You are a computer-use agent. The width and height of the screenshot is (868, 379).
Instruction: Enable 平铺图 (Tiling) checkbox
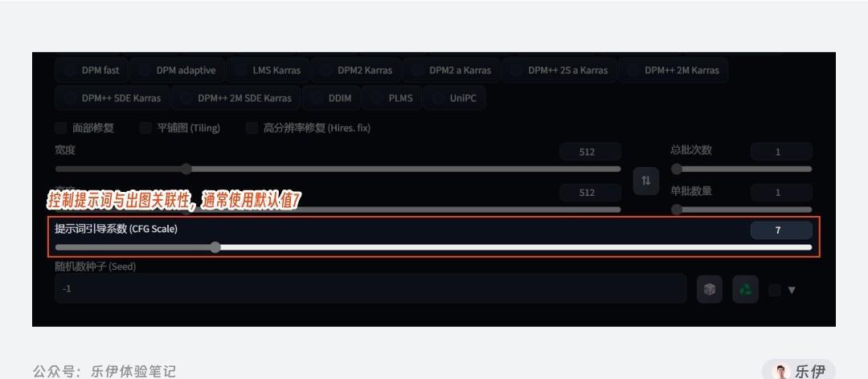[x=145, y=128]
